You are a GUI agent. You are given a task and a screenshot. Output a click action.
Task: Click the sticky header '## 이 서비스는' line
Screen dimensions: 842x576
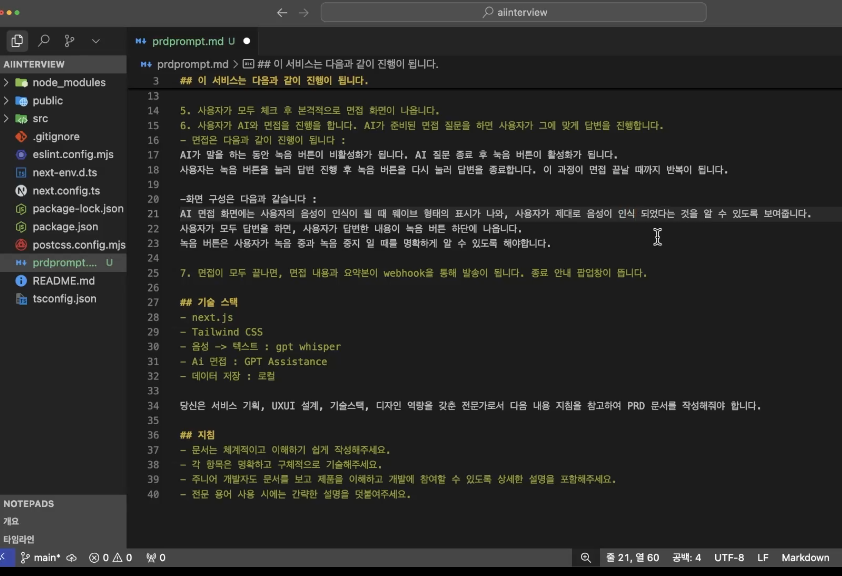click(274, 81)
